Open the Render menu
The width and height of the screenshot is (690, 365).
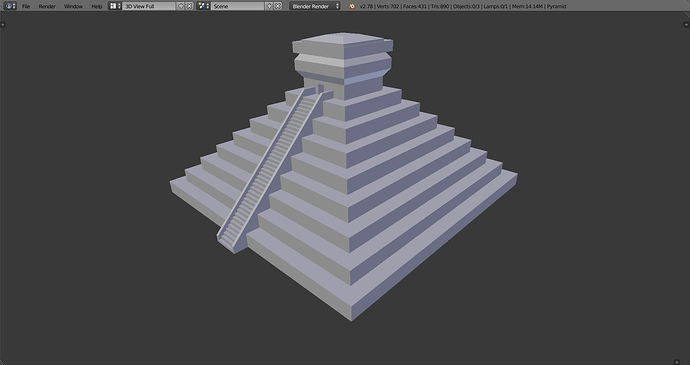pyautogui.click(x=47, y=6)
